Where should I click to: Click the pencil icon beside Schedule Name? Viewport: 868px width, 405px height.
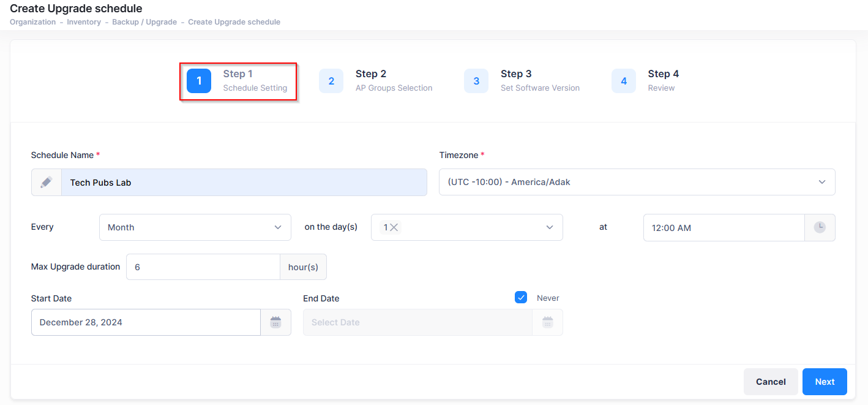(47, 183)
